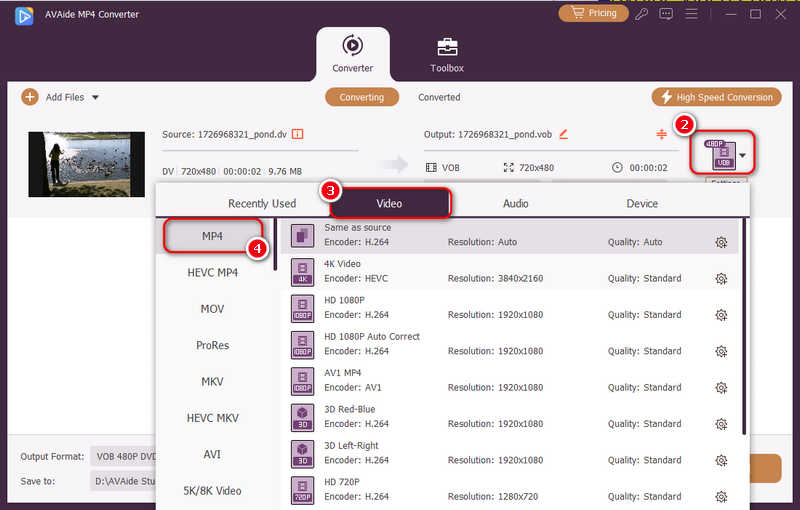The width and height of the screenshot is (800, 510).
Task: Select the Device format tab
Action: [x=642, y=203]
